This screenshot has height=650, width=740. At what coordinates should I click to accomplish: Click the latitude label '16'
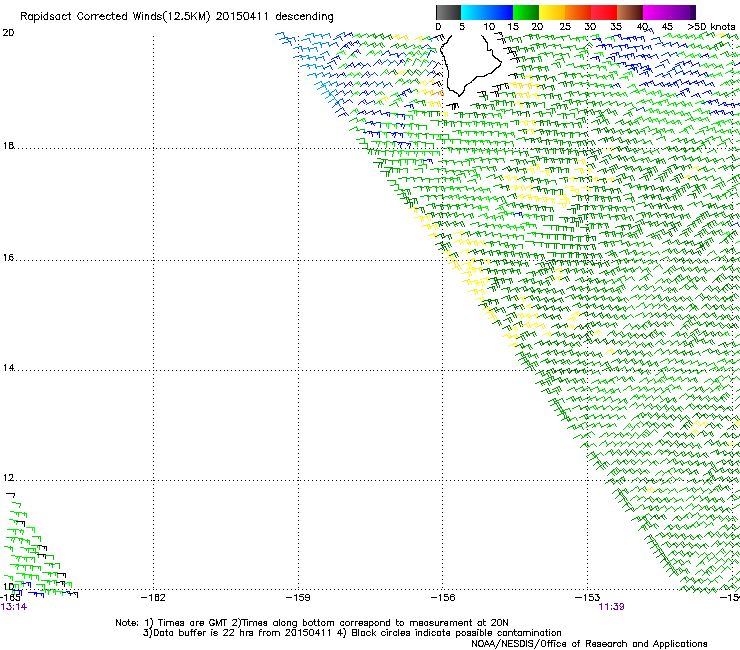[x=8, y=258]
